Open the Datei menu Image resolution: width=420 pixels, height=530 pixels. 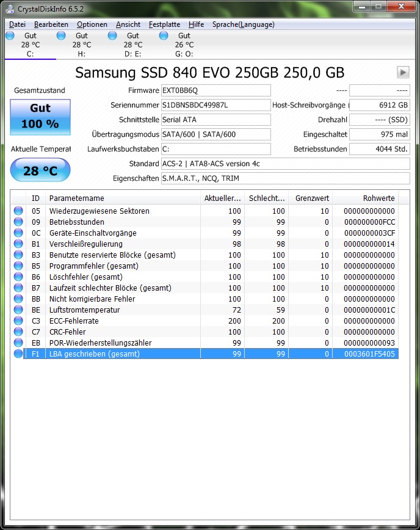point(17,24)
